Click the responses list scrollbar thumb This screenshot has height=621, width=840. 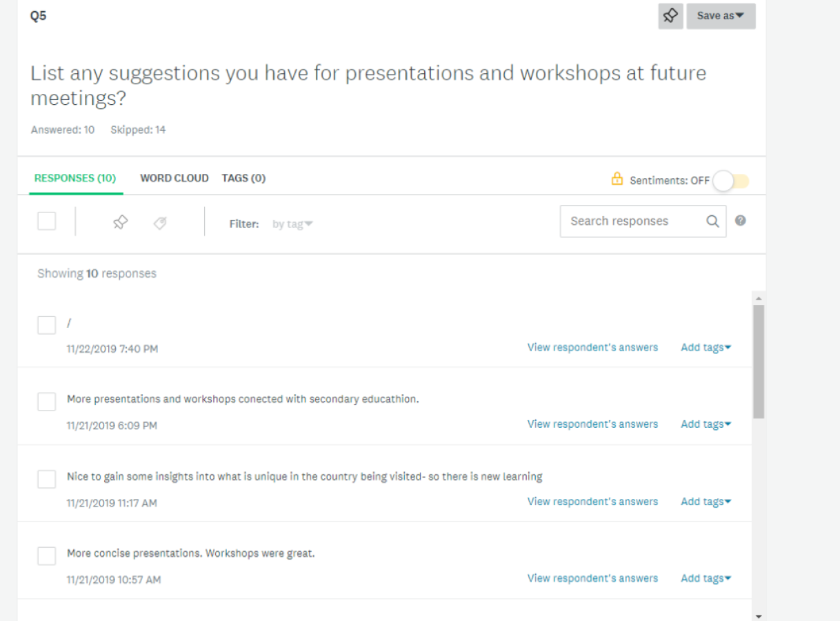[759, 362]
